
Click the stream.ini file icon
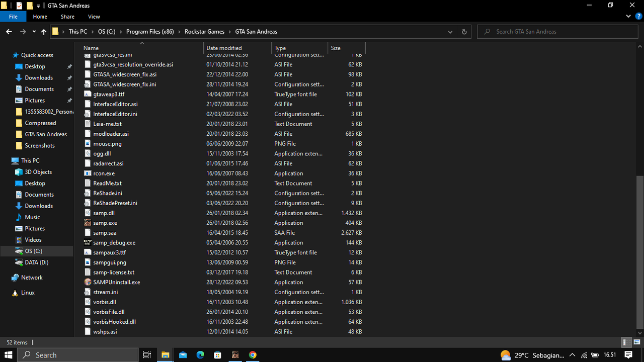point(88,292)
